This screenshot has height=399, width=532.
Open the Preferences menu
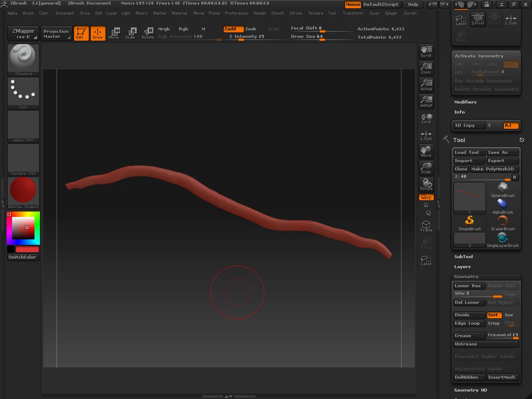(236, 13)
